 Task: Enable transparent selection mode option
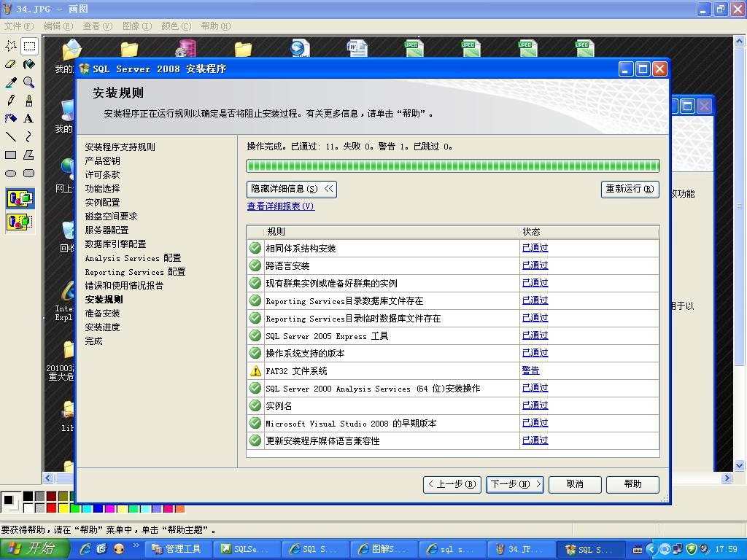pos(20,222)
